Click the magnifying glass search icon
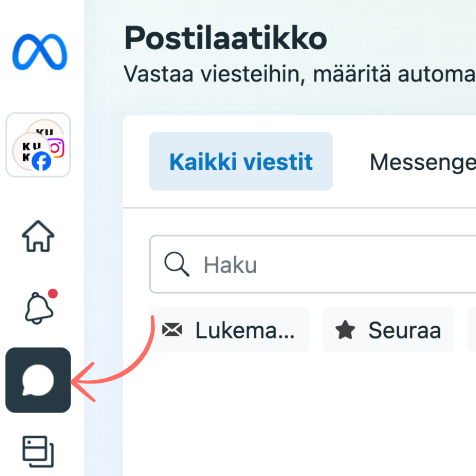 (177, 264)
